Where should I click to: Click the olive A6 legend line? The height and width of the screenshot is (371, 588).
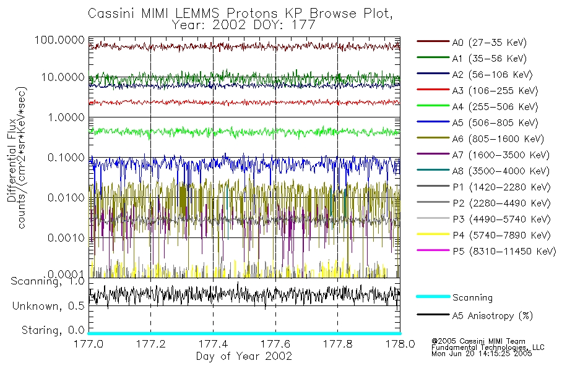[433, 138]
